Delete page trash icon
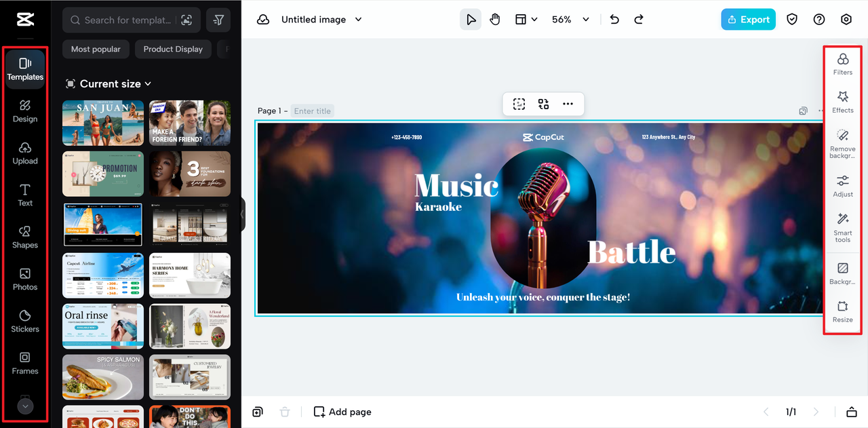The height and width of the screenshot is (428, 868). coord(285,412)
